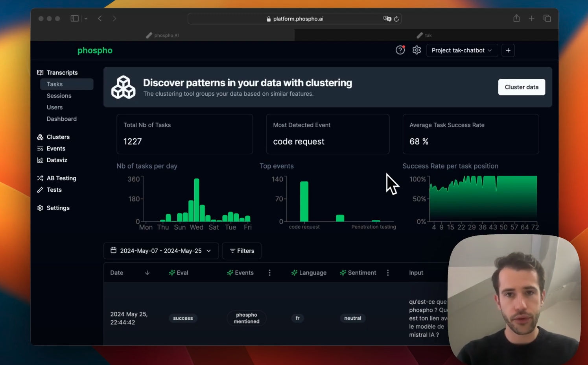This screenshot has width=588, height=365.
Task: Open Settings in sidebar
Action: (58, 208)
